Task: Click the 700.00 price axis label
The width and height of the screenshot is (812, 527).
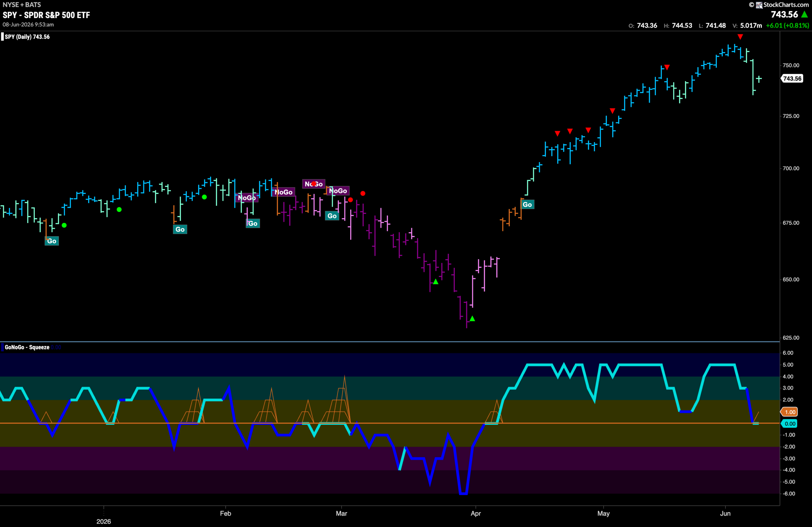Action: click(x=791, y=168)
